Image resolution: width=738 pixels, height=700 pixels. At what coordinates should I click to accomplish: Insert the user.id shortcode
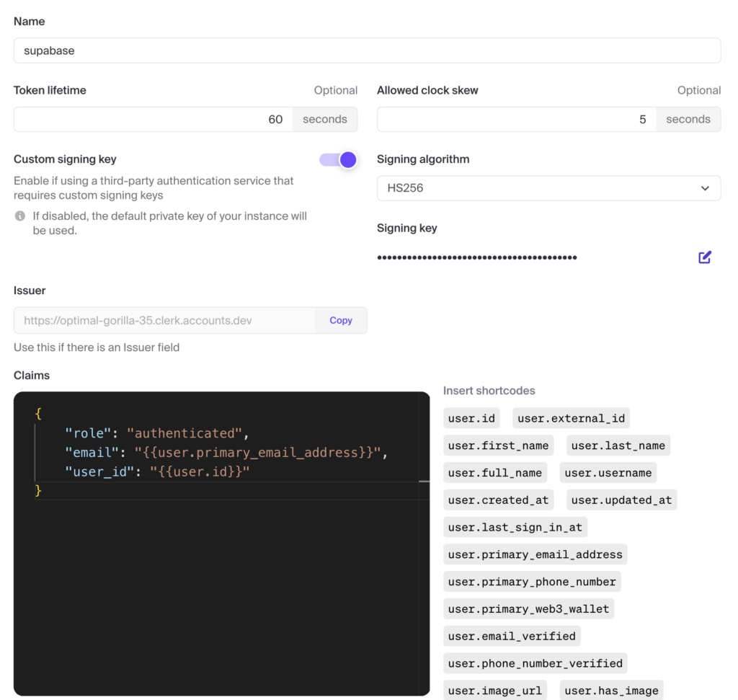coord(471,418)
